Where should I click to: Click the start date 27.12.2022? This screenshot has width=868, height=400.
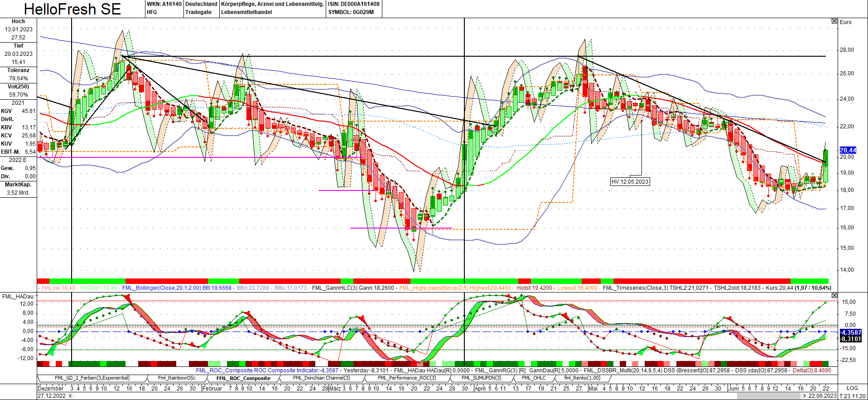pos(51,396)
